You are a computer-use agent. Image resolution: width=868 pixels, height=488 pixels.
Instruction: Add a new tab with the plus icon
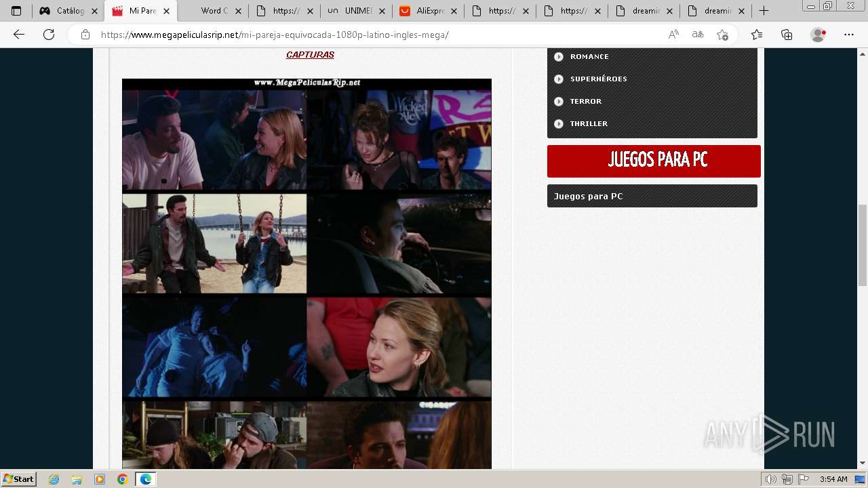click(764, 11)
